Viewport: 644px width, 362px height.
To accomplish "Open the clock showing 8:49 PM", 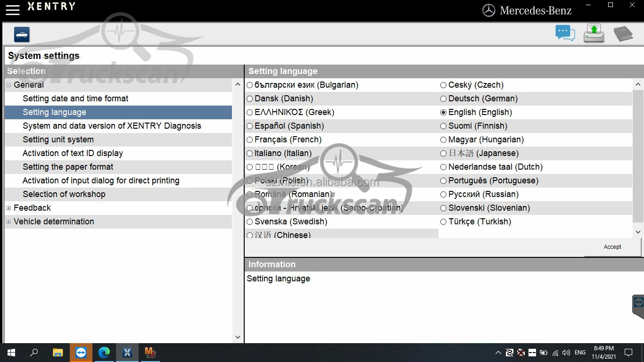I will point(603,353).
